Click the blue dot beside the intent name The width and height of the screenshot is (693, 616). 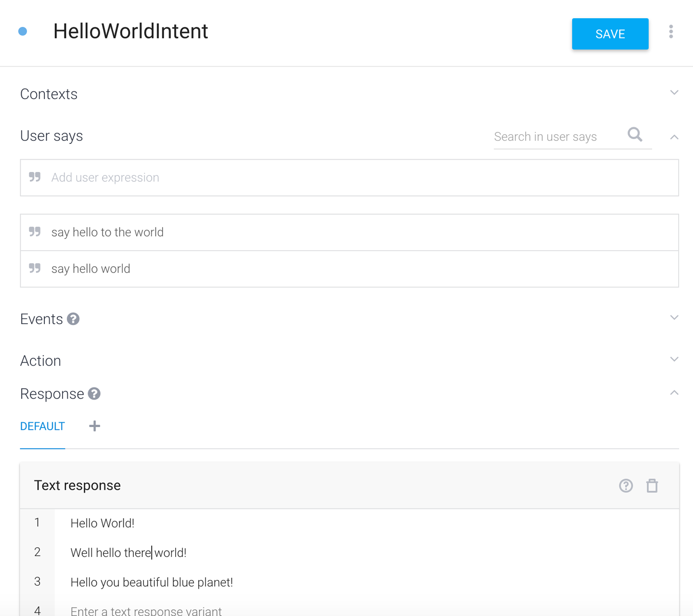[x=23, y=32]
